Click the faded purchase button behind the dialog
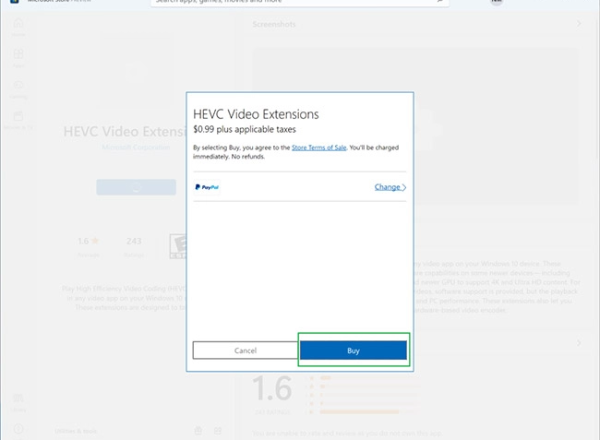This screenshot has width=600, height=440. click(x=136, y=187)
